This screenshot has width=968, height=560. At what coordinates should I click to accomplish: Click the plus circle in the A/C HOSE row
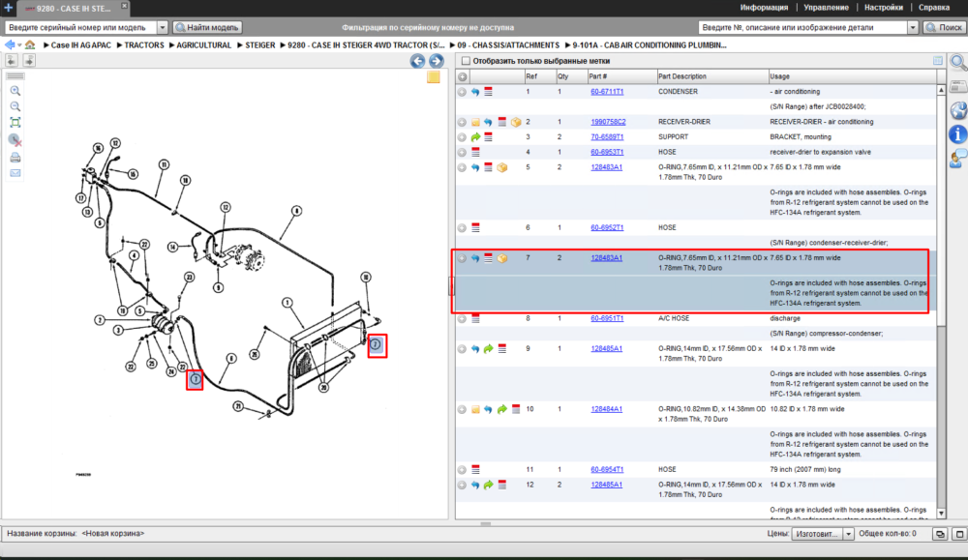(x=462, y=319)
